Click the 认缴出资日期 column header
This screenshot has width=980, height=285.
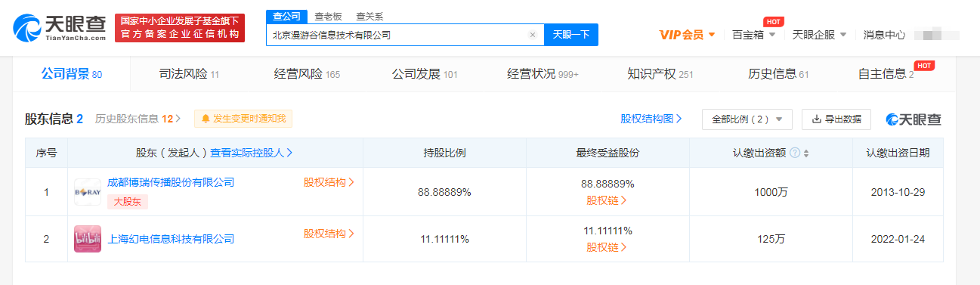(898, 153)
